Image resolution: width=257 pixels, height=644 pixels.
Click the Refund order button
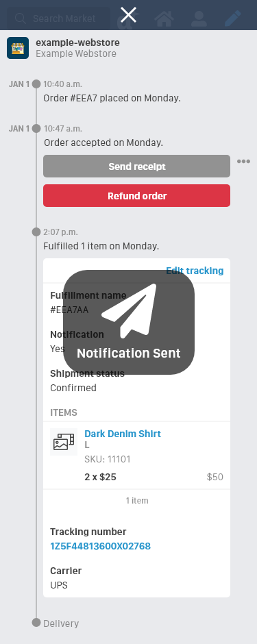[136, 195]
